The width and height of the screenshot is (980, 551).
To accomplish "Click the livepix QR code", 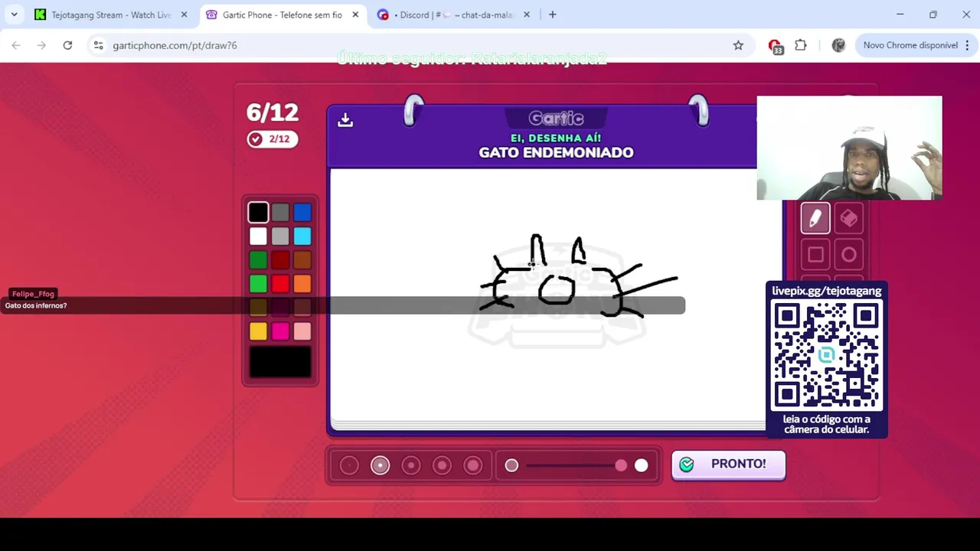I will tap(827, 357).
